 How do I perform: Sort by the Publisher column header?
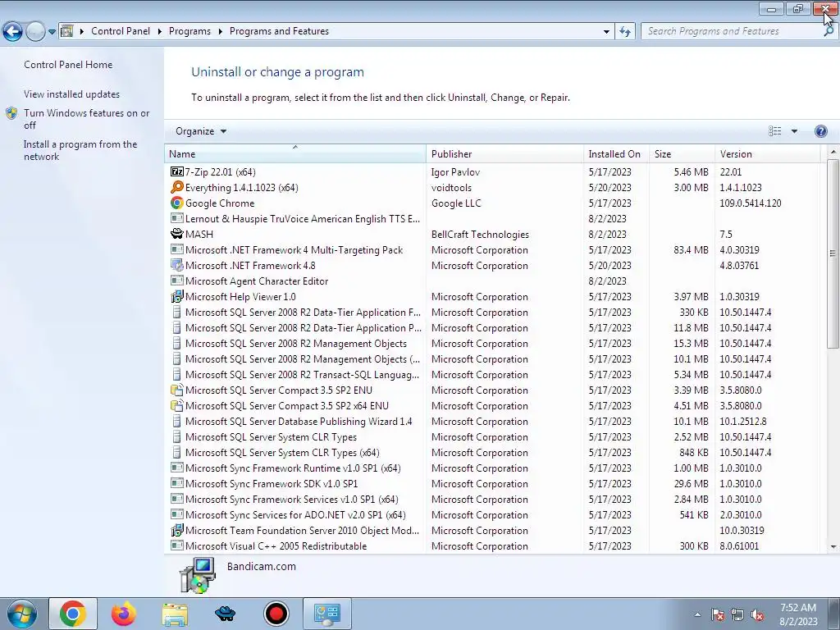(505, 153)
